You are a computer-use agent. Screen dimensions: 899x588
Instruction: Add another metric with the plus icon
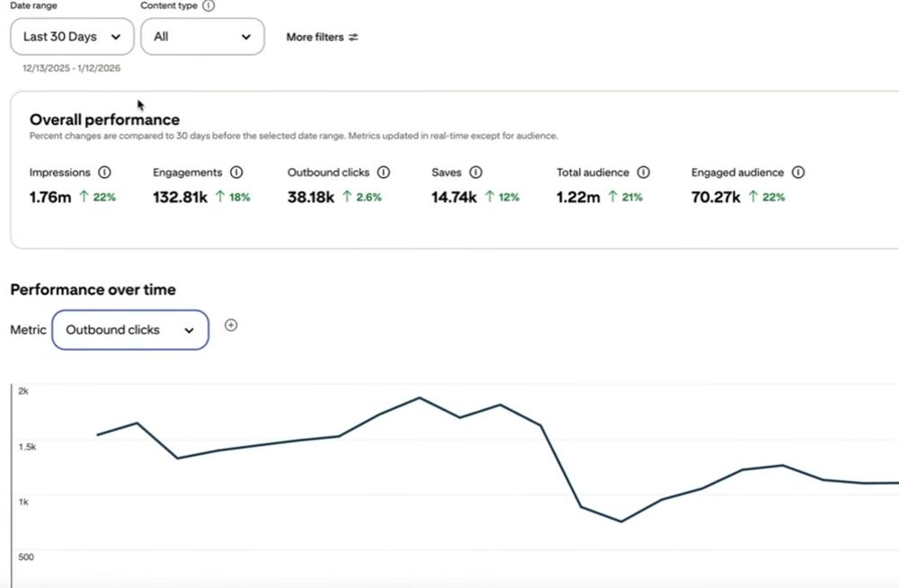[x=231, y=325]
